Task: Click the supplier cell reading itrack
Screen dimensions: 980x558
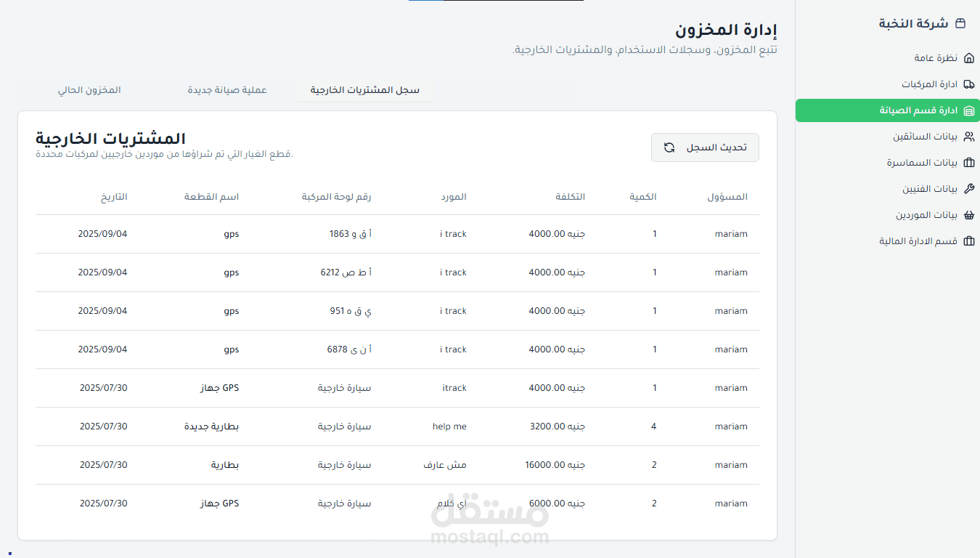Action: click(x=454, y=388)
